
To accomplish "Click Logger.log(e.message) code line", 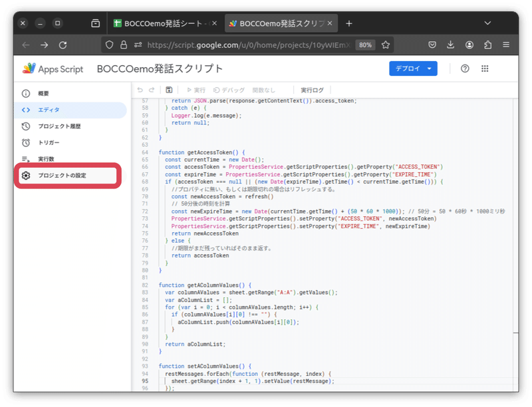I will point(206,116).
